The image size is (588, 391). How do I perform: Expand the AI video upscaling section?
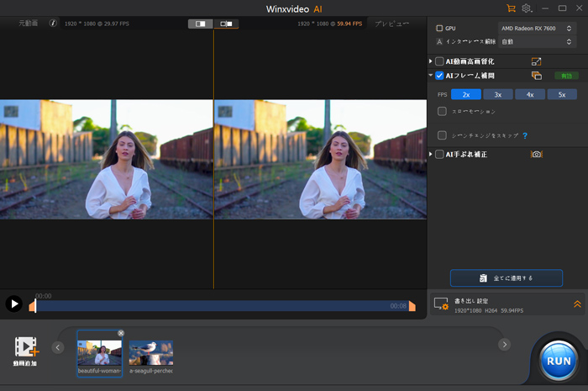click(x=430, y=61)
